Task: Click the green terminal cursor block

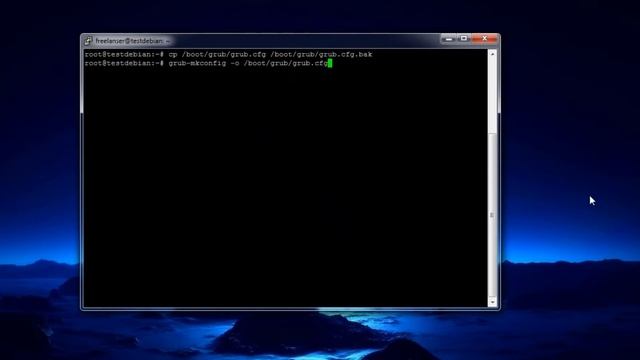Action: pyautogui.click(x=330, y=63)
